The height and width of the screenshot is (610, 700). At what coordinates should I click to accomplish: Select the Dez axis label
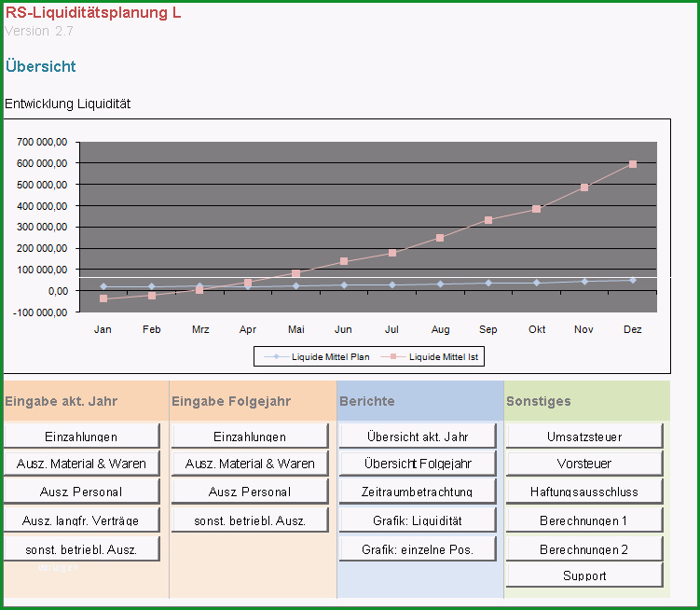pos(633,329)
